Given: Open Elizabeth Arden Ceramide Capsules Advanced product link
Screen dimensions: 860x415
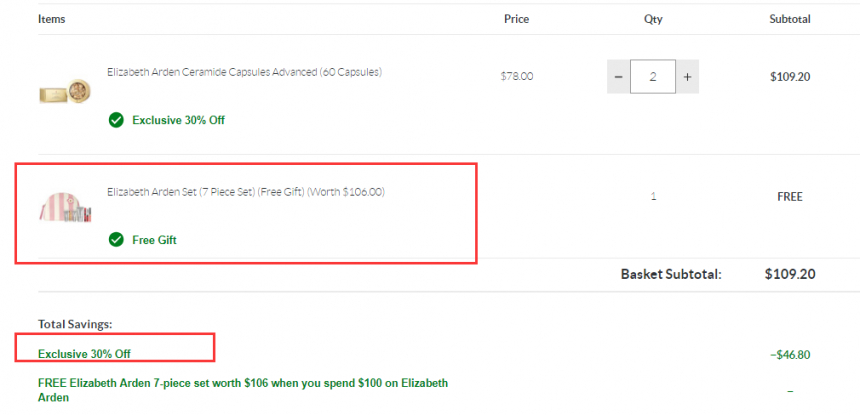Looking at the screenshot, I should 245,72.
